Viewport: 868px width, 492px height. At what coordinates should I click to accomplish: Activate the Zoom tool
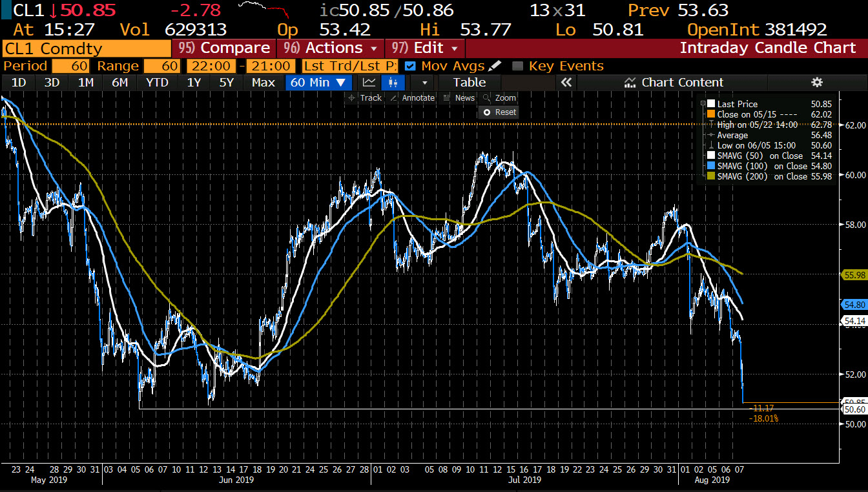tap(500, 98)
